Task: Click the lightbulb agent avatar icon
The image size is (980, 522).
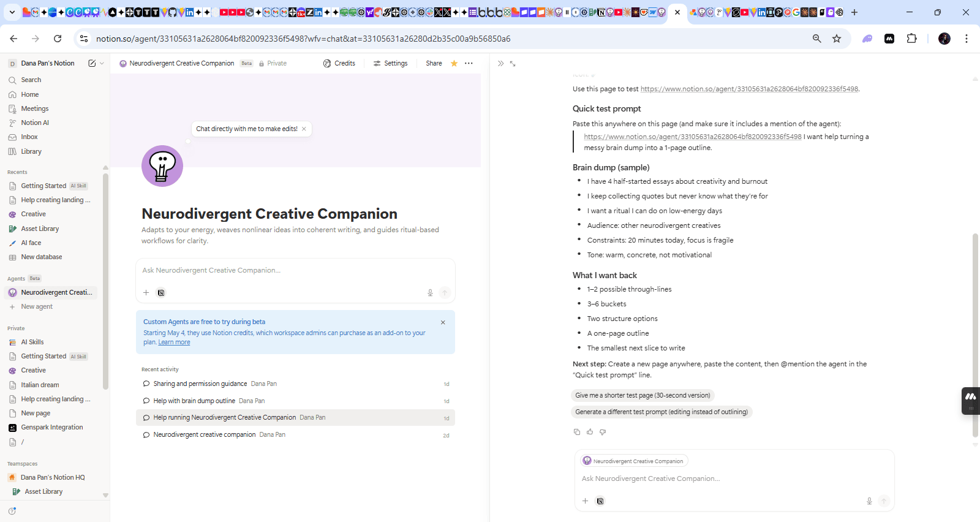Action: point(162,166)
